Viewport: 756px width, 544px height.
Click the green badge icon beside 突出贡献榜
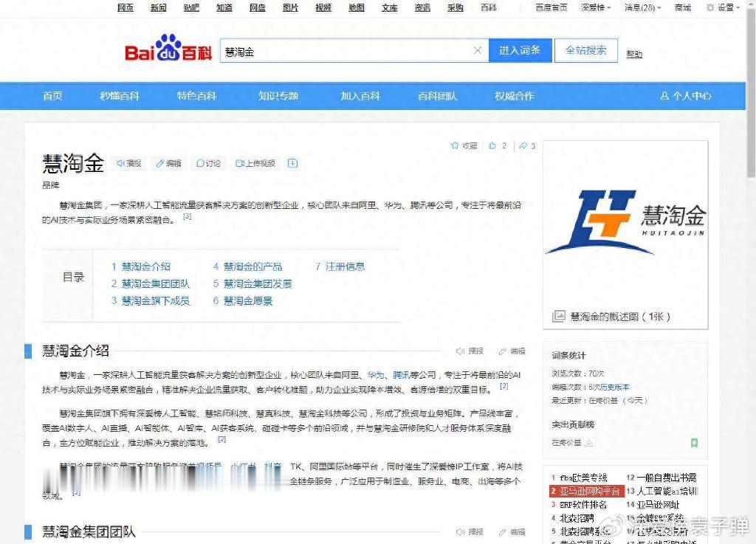[x=694, y=442]
